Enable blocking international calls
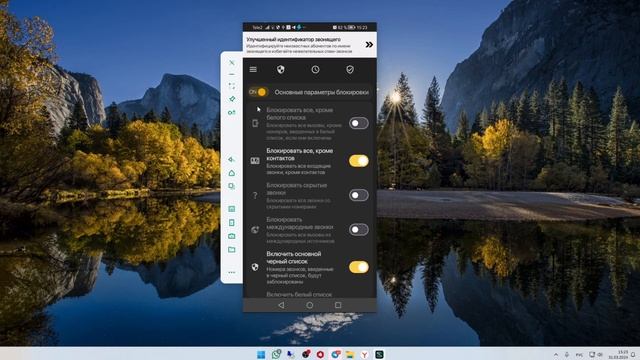The image size is (640, 360). point(359,229)
